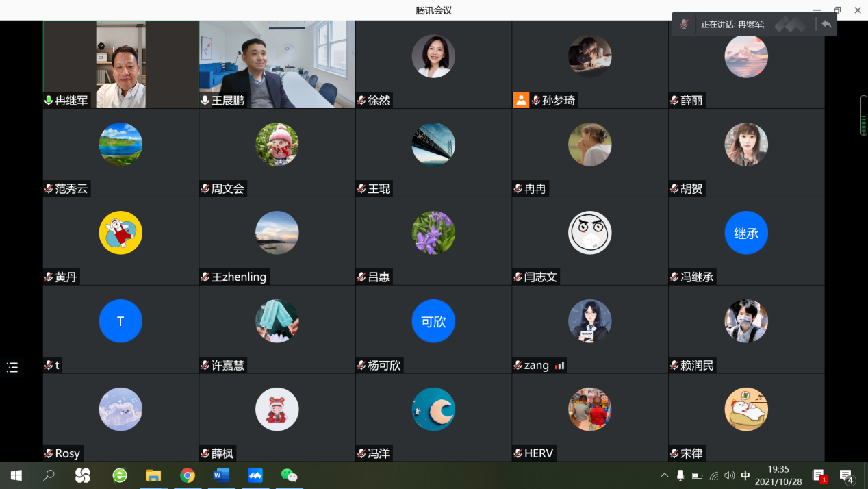
Task: Open the Windows Start menu
Action: click(16, 475)
